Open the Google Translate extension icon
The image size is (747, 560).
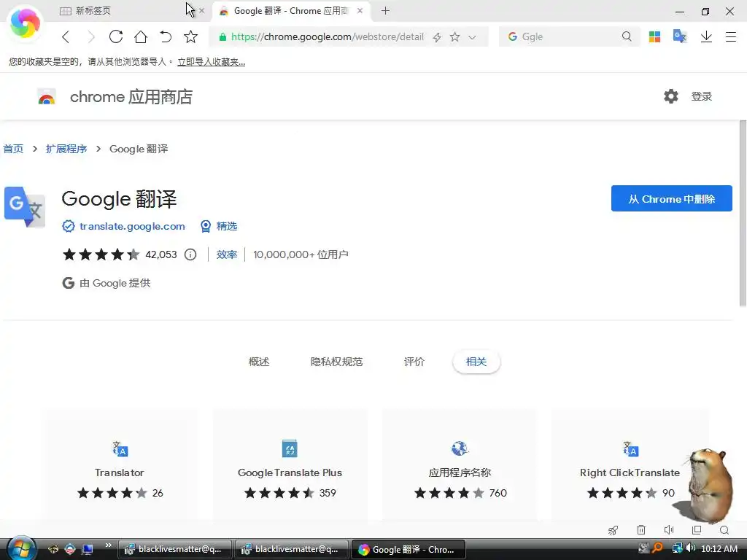coord(680,36)
